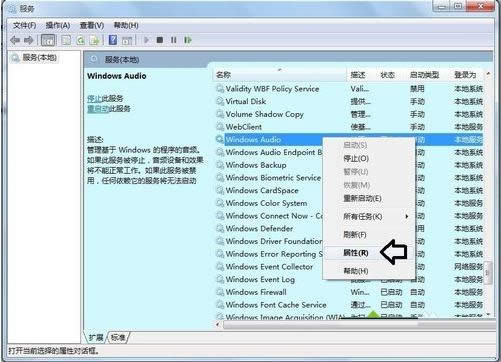Choose 帮助(H) in the context menu
Screen dimensions: 501x362
tap(356, 271)
